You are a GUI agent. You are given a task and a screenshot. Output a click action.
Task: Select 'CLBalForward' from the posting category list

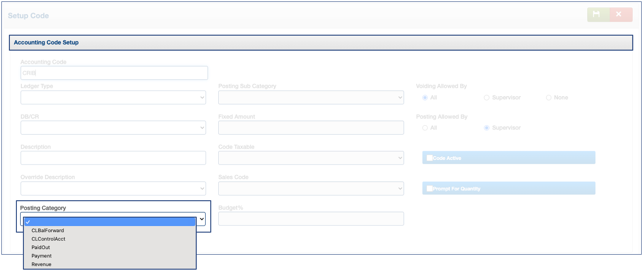pyautogui.click(x=48, y=230)
